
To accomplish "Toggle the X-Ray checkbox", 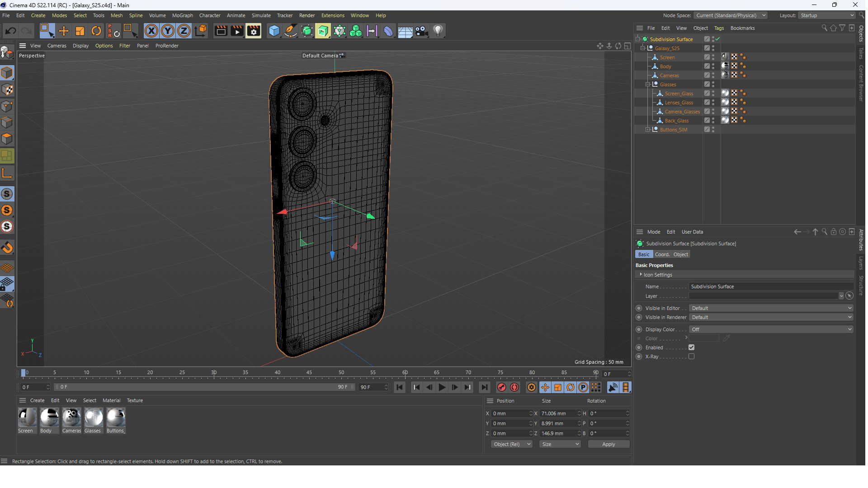I will coord(691,357).
